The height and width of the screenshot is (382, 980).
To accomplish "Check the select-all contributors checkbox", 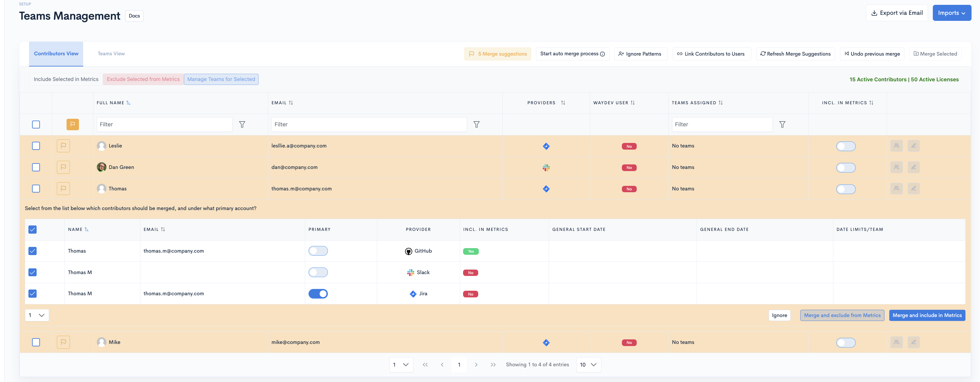I will [36, 124].
